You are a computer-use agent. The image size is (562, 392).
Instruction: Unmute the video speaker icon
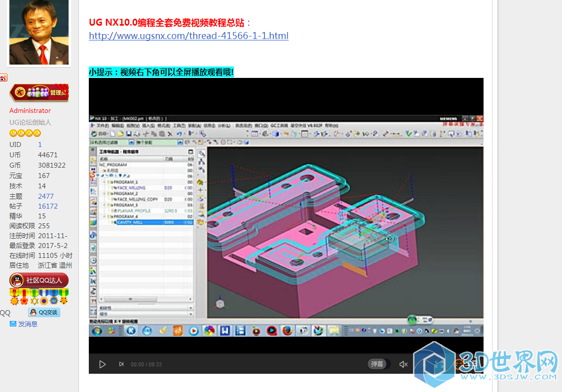click(403, 364)
